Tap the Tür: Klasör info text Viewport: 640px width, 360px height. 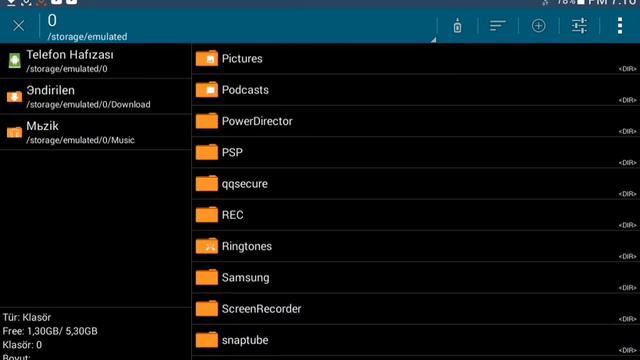click(x=27, y=317)
